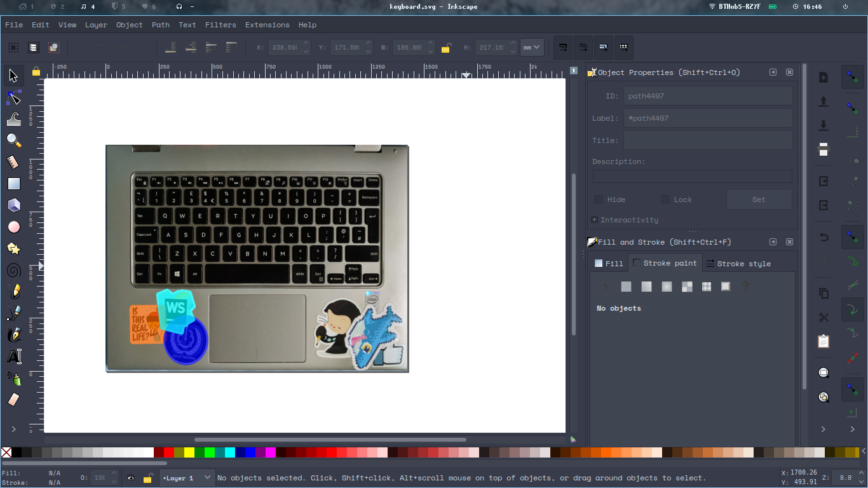
Task: Open the Filters menu
Action: (220, 25)
